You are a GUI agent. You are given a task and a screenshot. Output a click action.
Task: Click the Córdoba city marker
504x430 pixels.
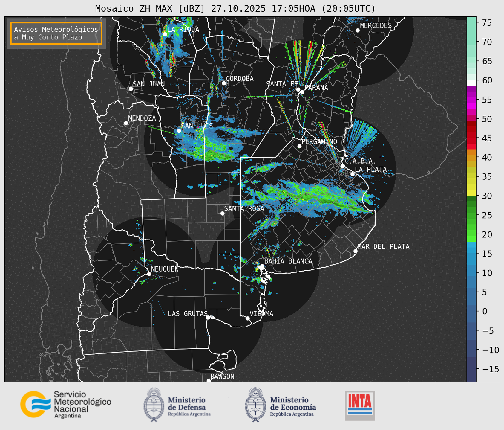224,83
